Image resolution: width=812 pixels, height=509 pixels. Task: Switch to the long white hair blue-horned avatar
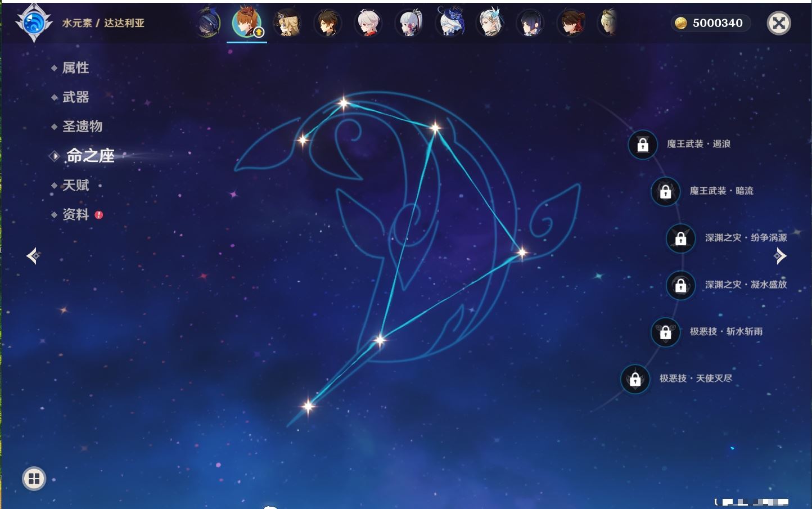tap(490, 23)
